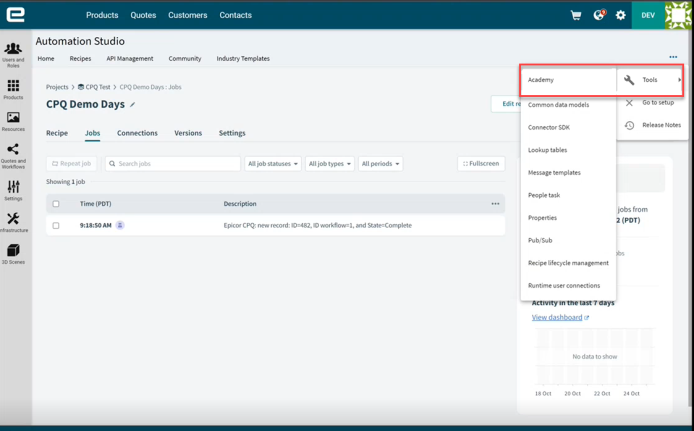Tick the select-all checkbox in table header
The width and height of the screenshot is (694, 431).
[x=56, y=204]
